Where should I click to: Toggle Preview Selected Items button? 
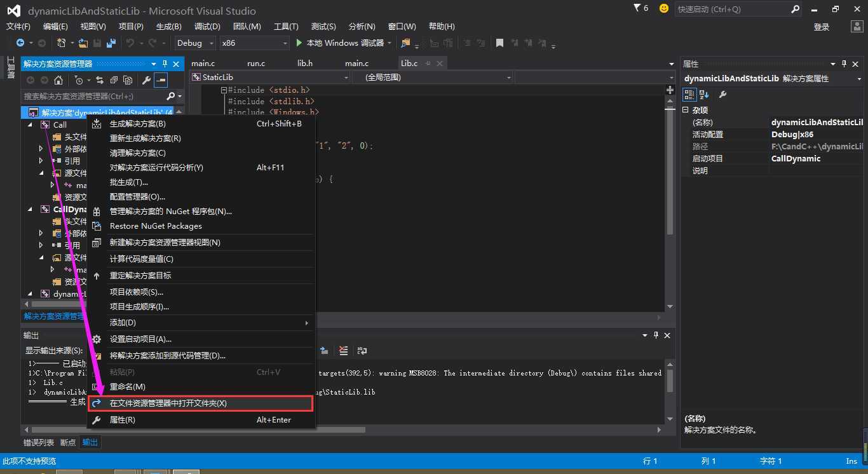tap(161, 80)
